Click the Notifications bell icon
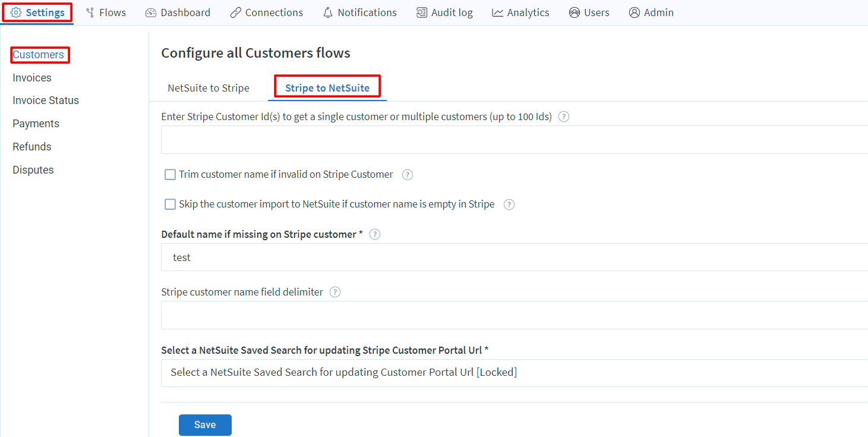This screenshot has width=868, height=437. pyautogui.click(x=328, y=12)
